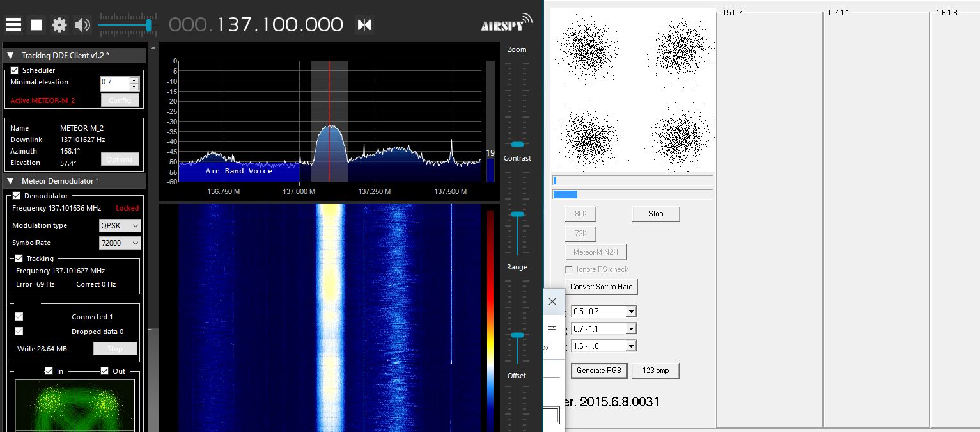The image size is (980, 432).
Task: Click the Azimuth value 168.1°
Action: tap(70, 151)
